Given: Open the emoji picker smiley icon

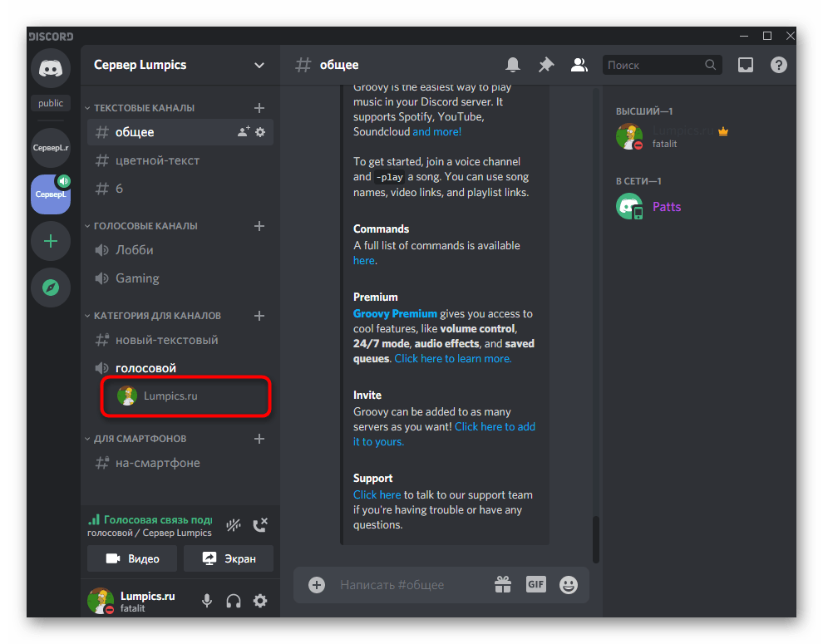Looking at the screenshot, I should pyautogui.click(x=569, y=585).
